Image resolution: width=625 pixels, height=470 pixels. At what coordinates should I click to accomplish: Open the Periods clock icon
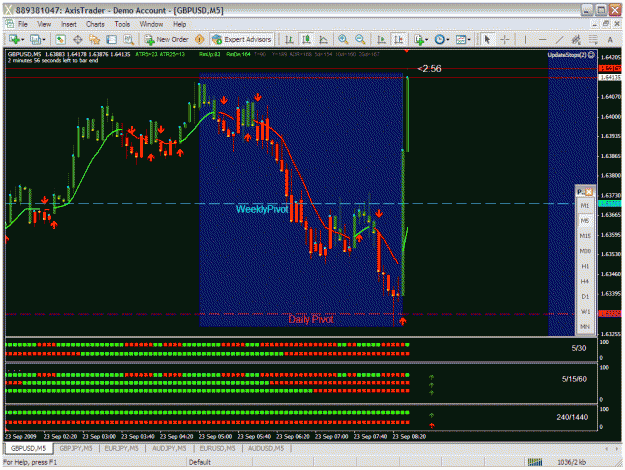coord(440,39)
